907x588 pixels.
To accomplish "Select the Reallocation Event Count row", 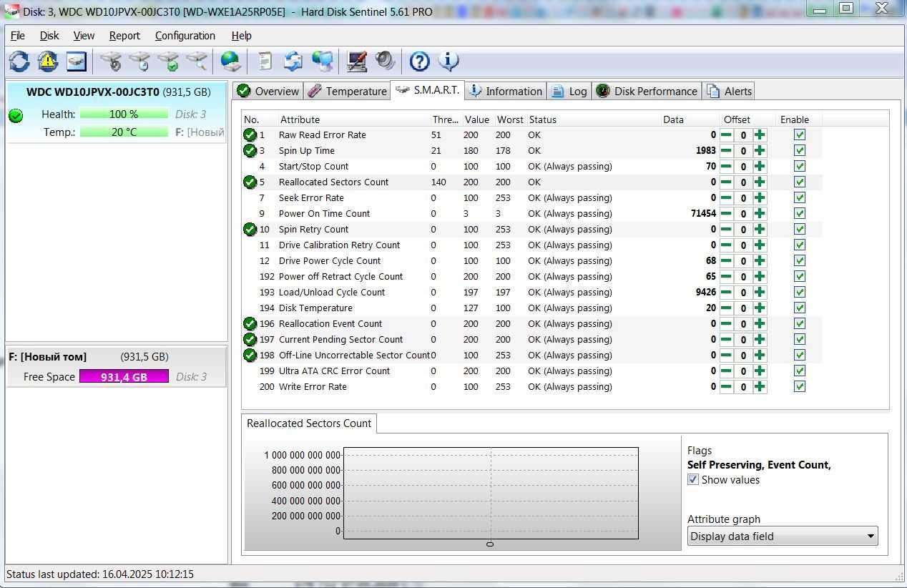I will pyautogui.click(x=532, y=323).
